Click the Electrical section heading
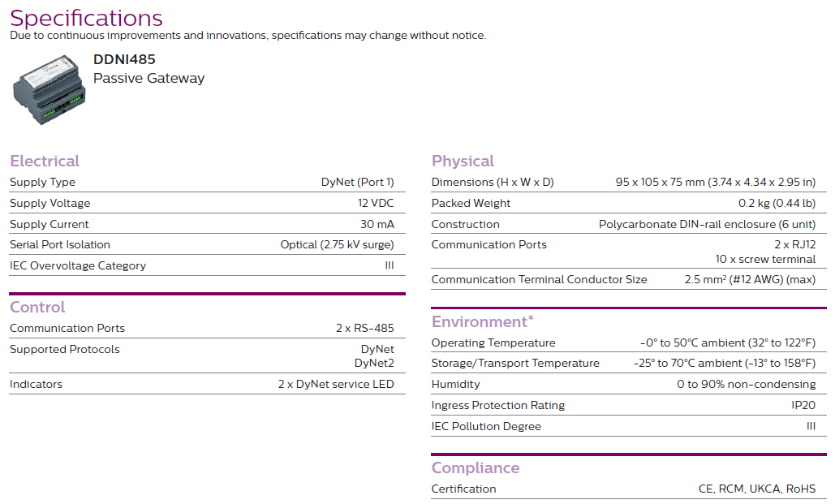Screen dimensions: 835x504 pos(45,161)
